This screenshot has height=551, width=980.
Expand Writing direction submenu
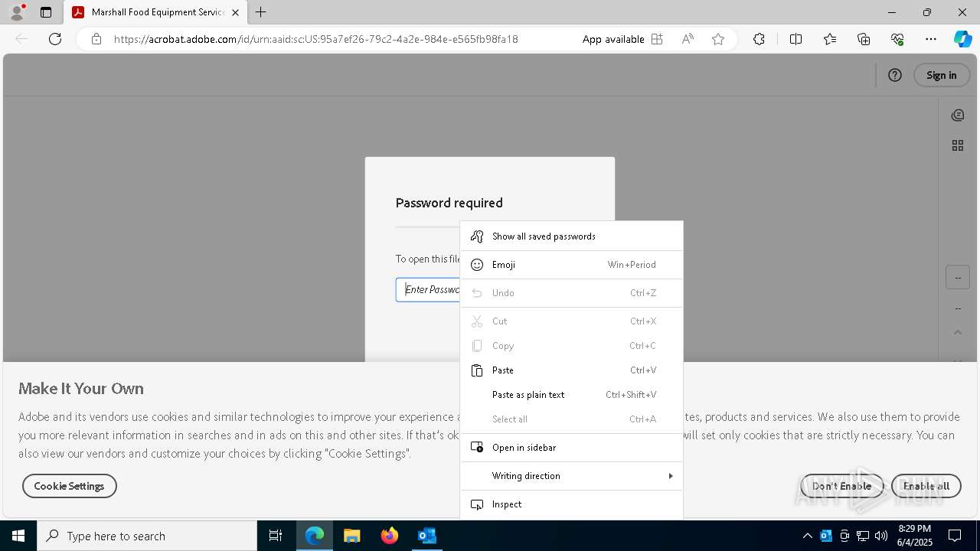pyautogui.click(x=571, y=476)
